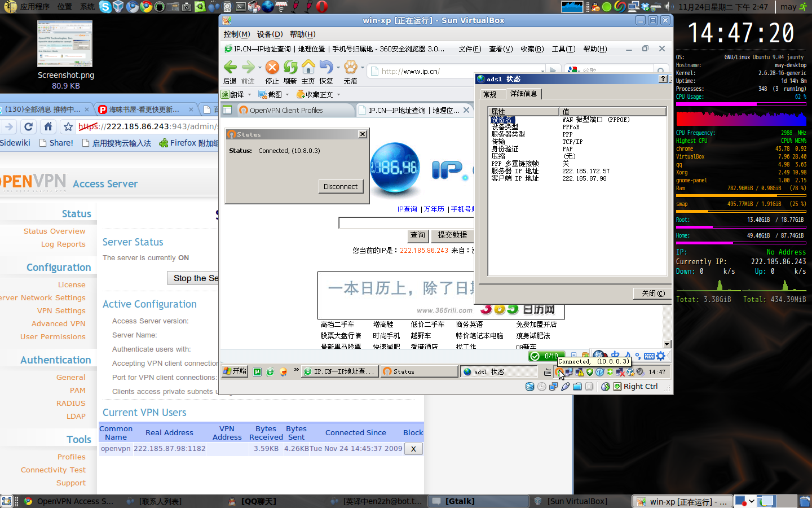Click the 提交数据 submit button
Image resolution: width=812 pixels, height=508 pixels.
pos(452,235)
